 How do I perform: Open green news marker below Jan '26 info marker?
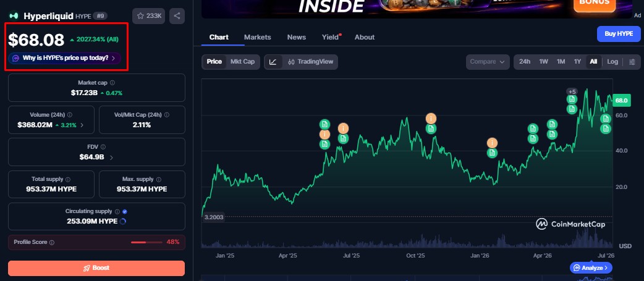(492, 153)
